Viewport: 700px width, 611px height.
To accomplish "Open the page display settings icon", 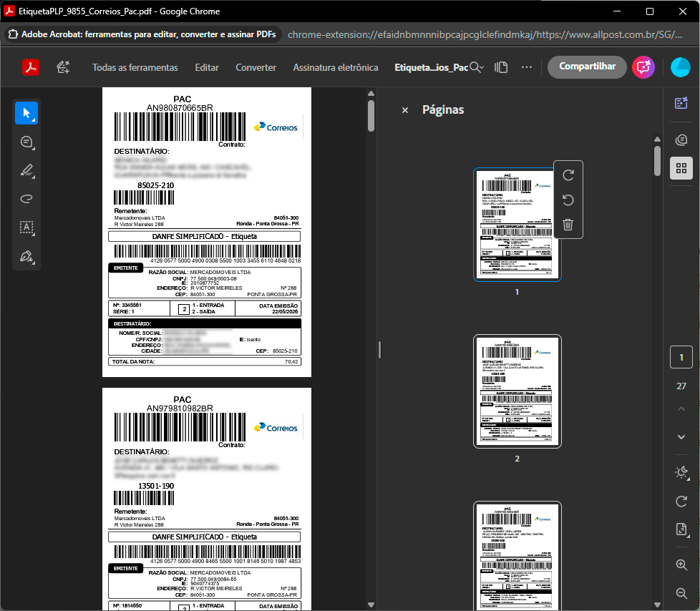I will click(x=681, y=529).
